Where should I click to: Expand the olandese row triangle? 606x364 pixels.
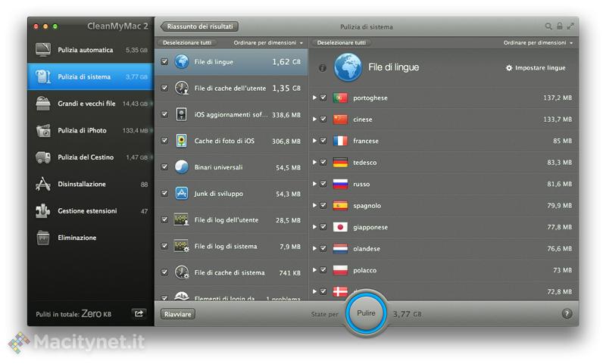pos(314,248)
